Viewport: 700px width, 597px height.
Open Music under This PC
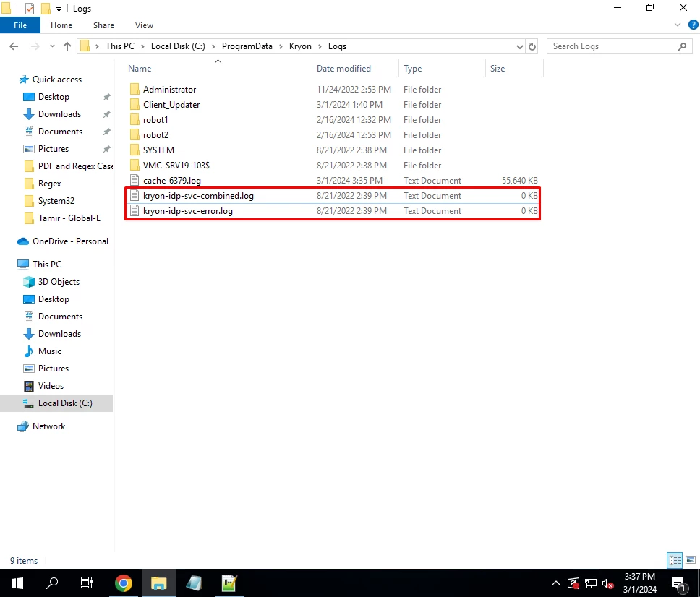50,351
